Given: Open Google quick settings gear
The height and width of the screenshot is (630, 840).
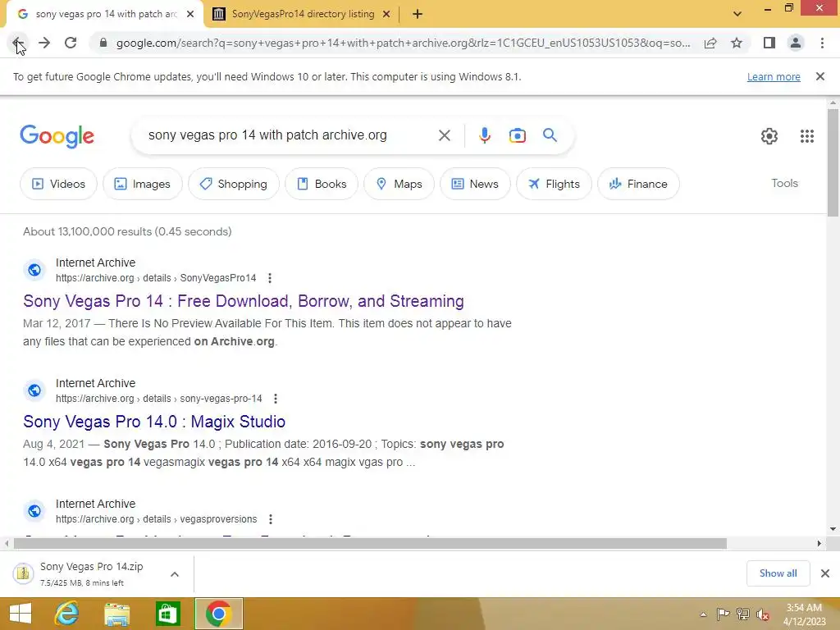Looking at the screenshot, I should tap(769, 136).
